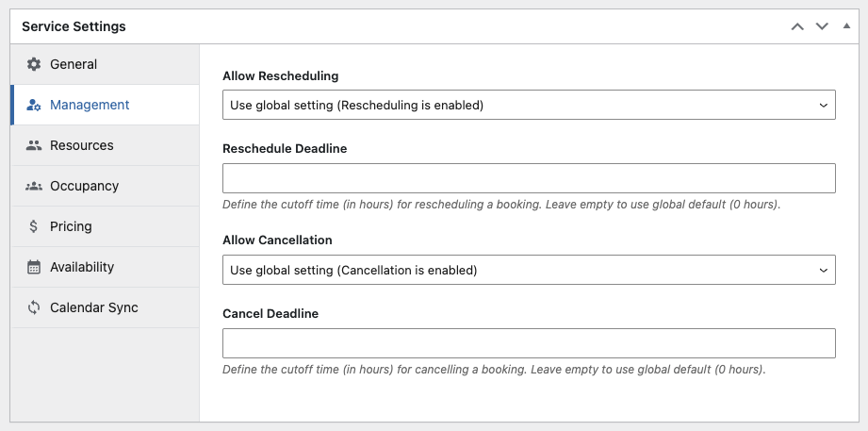868x431 pixels.
Task: Collapse the Service Settings panel
Action: tap(846, 26)
